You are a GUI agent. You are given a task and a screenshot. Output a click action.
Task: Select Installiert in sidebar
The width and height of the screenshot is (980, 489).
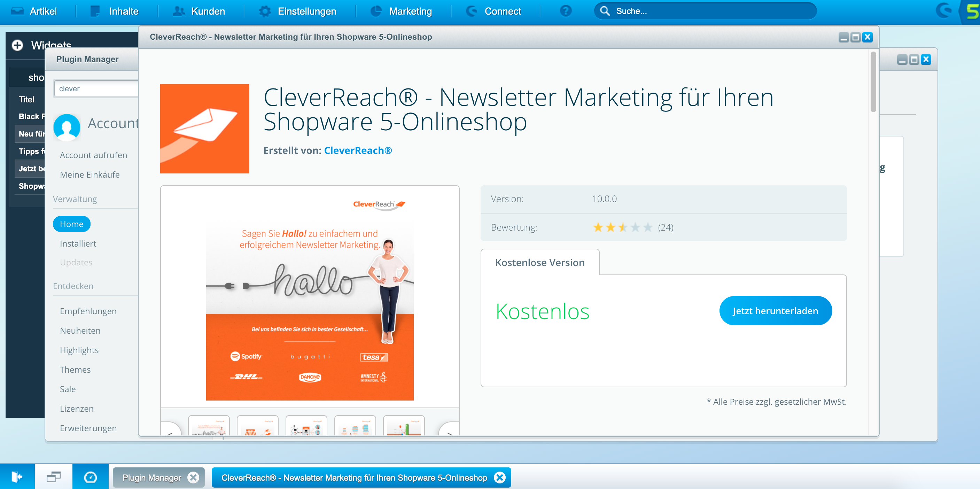(78, 243)
